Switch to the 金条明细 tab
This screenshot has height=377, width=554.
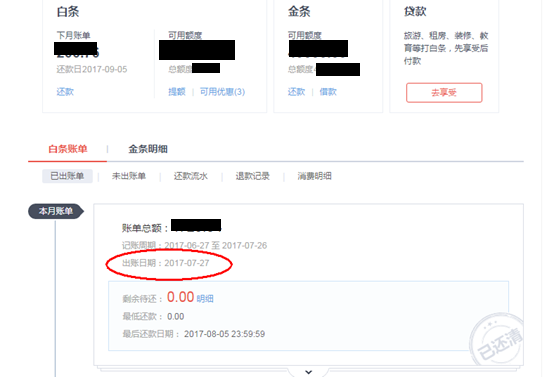(148, 149)
